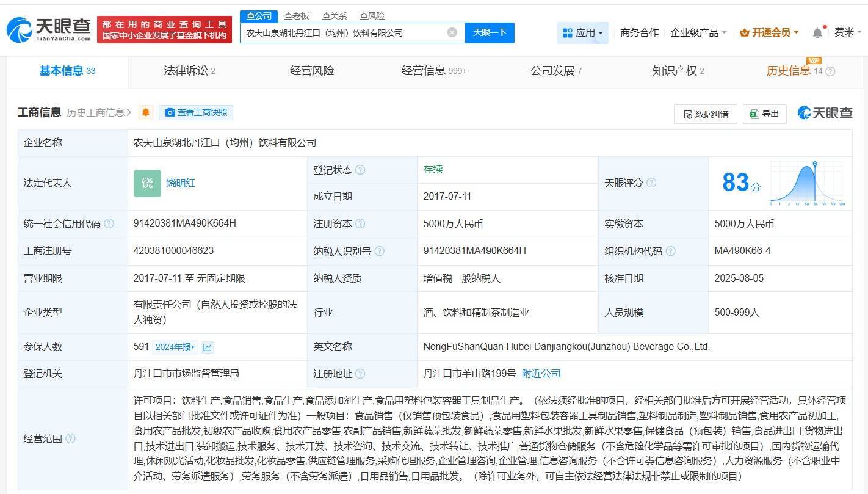Click the 数据纠错 button

tap(706, 114)
